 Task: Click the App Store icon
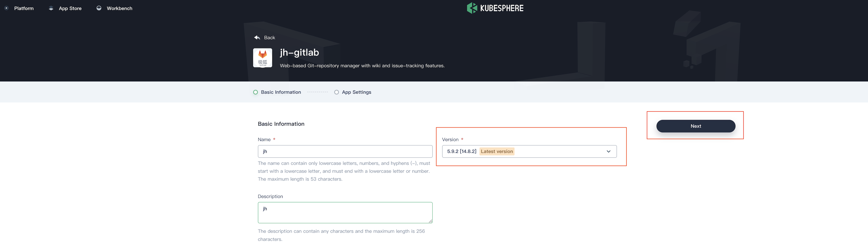51,8
